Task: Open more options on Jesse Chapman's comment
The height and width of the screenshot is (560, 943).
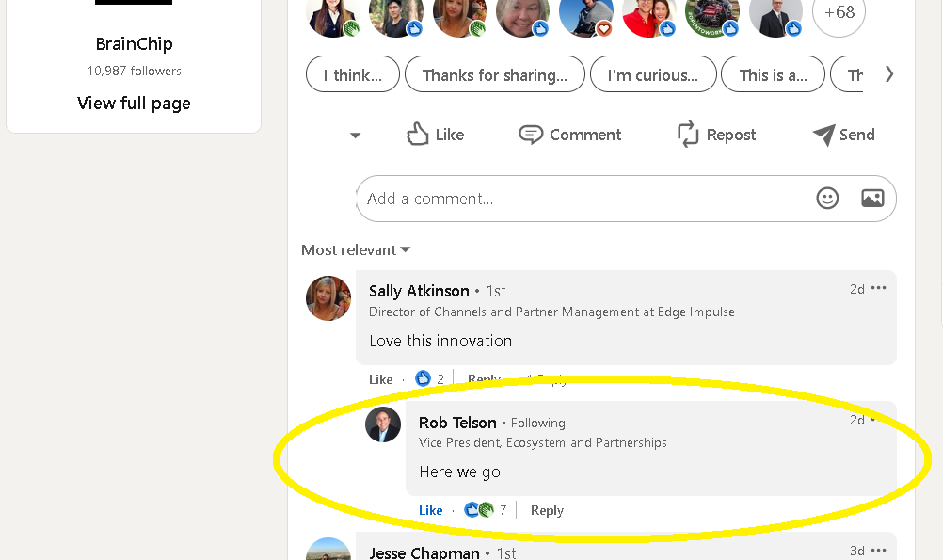Action: coord(879,550)
